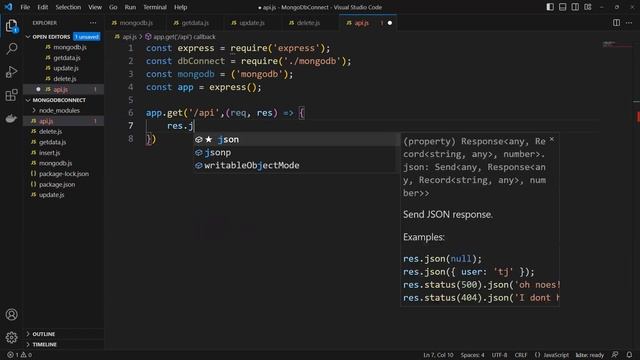Open the File menu
The width and height of the screenshot is (640, 360).
(25, 7)
